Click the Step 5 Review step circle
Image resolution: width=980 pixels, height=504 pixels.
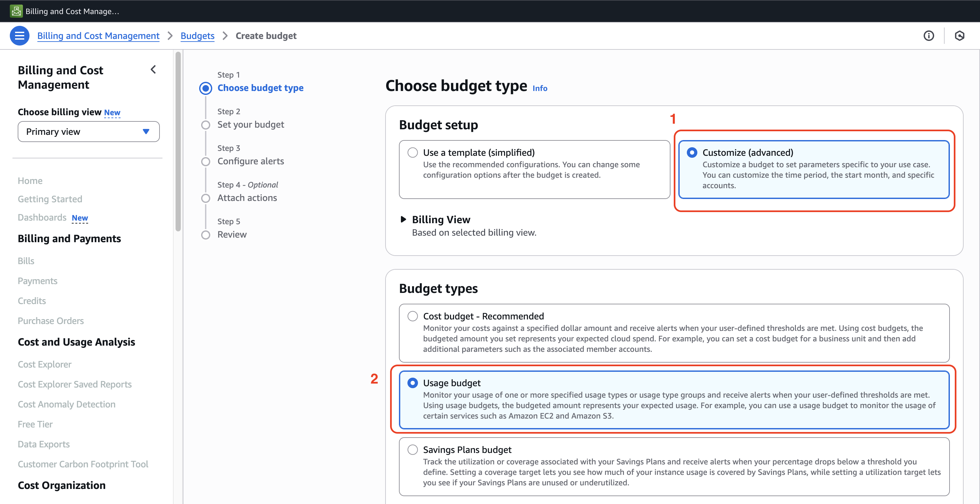(x=205, y=235)
